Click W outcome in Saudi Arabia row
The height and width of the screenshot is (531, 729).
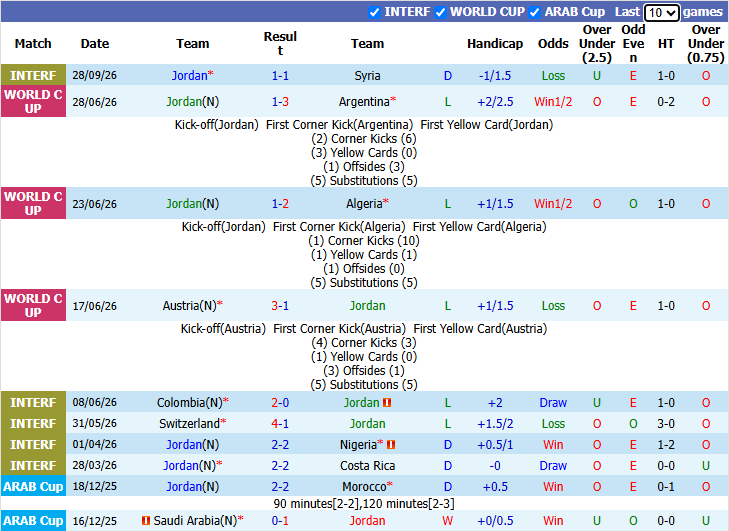[448, 521]
